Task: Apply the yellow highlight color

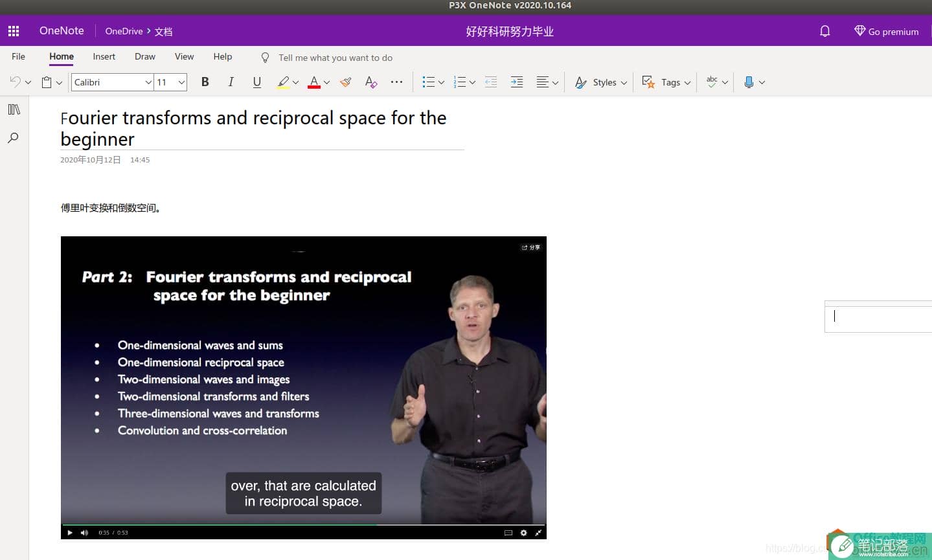Action: click(283, 82)
